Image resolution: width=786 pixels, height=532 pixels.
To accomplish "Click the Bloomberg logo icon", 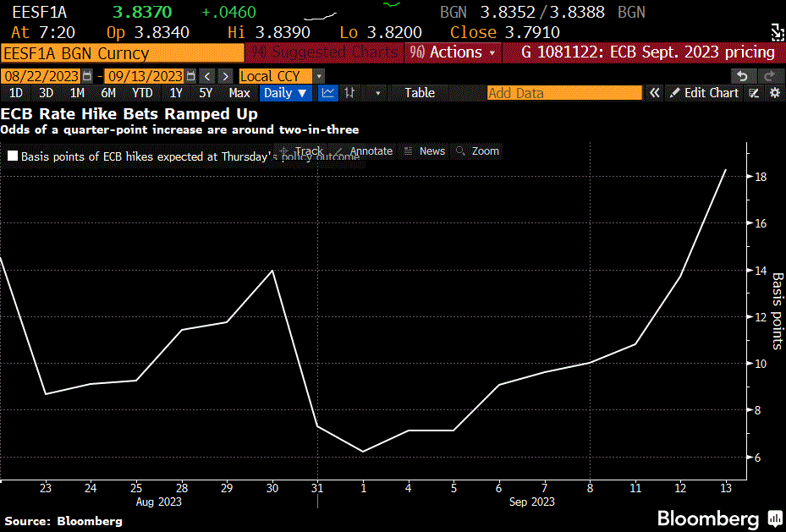I will tap(776, 518).
